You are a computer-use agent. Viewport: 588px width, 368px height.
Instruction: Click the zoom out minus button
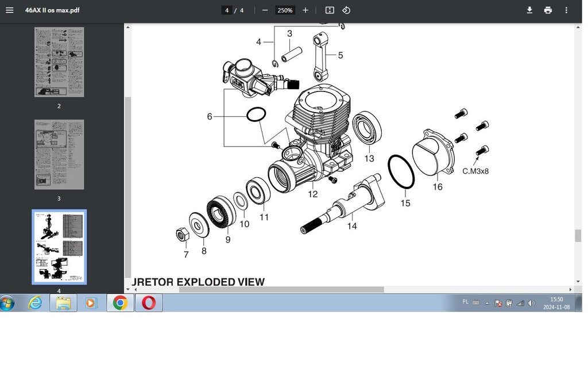[265, 10]
